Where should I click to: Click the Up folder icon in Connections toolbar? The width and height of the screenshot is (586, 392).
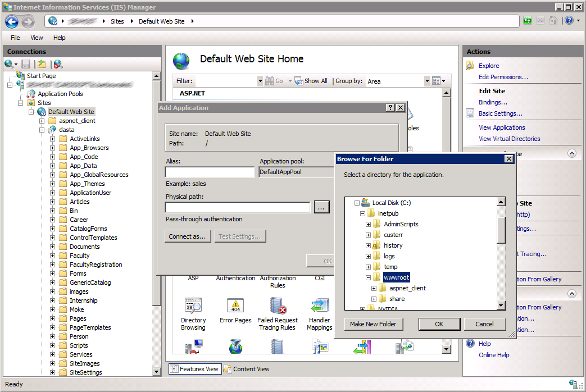click(x=42, y=64)
